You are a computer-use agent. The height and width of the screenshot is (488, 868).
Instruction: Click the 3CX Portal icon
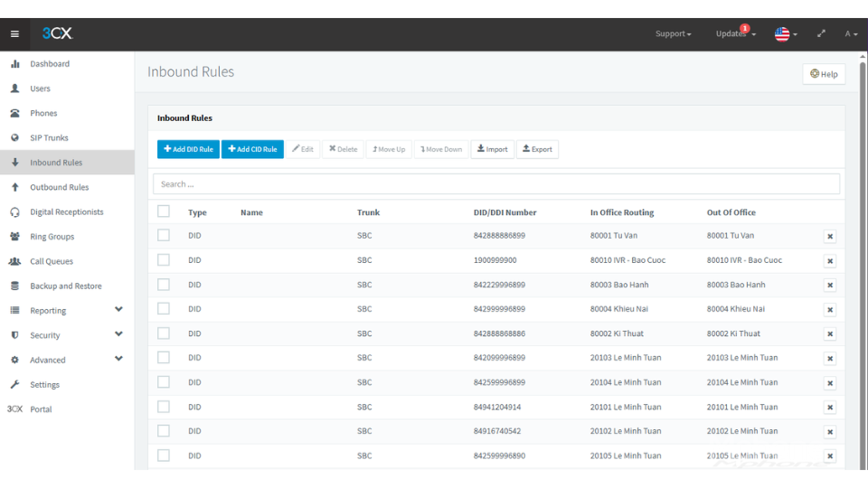pyautogui.click(x=15, y=409)
